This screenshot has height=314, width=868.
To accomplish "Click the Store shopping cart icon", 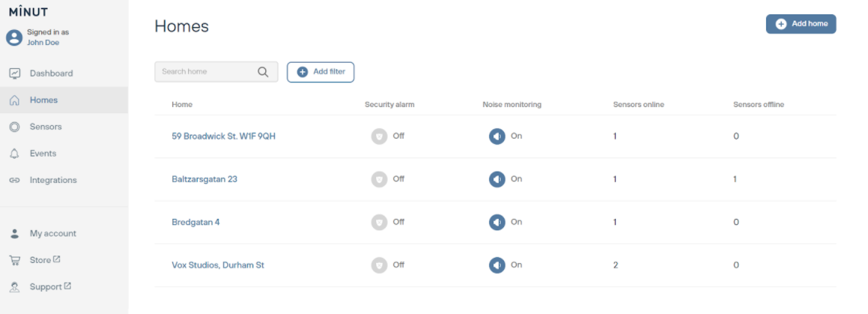I will point(14,260).
